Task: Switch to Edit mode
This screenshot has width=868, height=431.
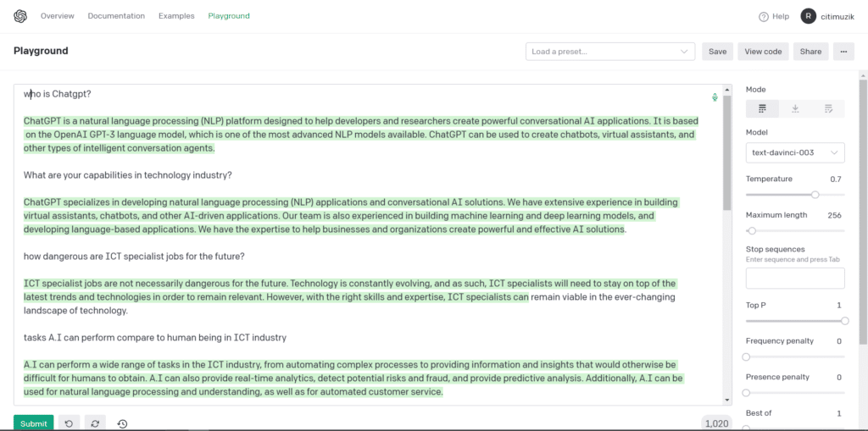Action: pos(828,108)
